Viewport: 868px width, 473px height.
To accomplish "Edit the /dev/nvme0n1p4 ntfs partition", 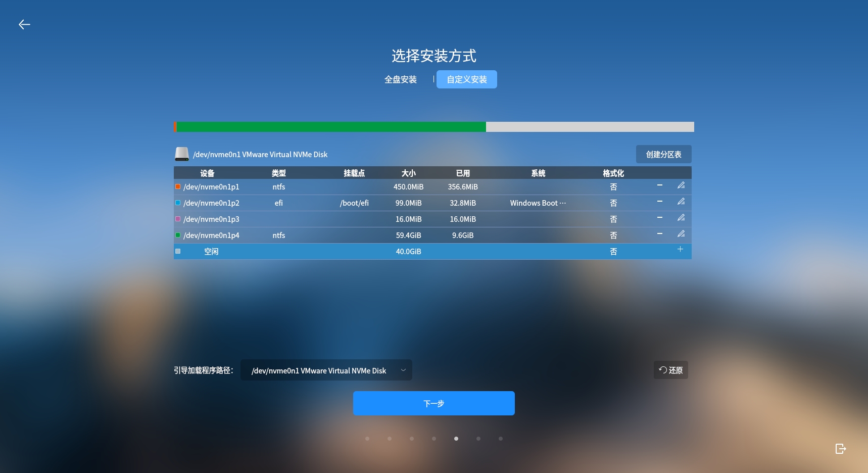I will pyautogui.click(x=681, y=234).
